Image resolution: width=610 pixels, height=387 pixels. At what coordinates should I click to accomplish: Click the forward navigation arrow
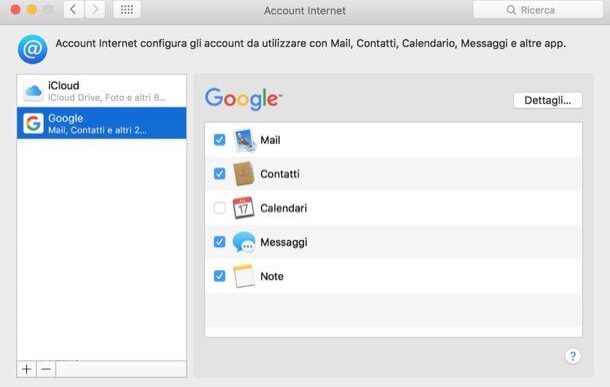95,10
